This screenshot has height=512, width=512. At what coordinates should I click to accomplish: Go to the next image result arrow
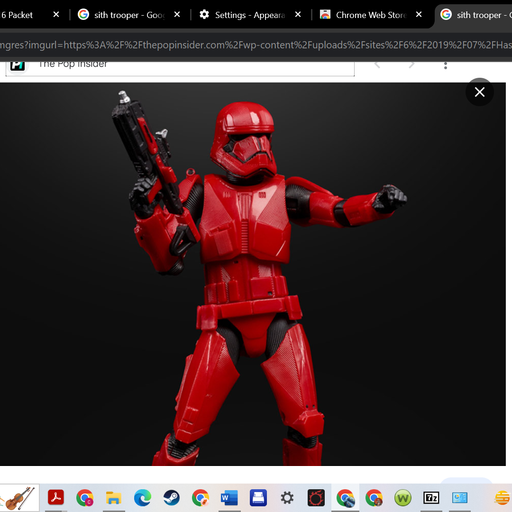click(x=412, y=64)
